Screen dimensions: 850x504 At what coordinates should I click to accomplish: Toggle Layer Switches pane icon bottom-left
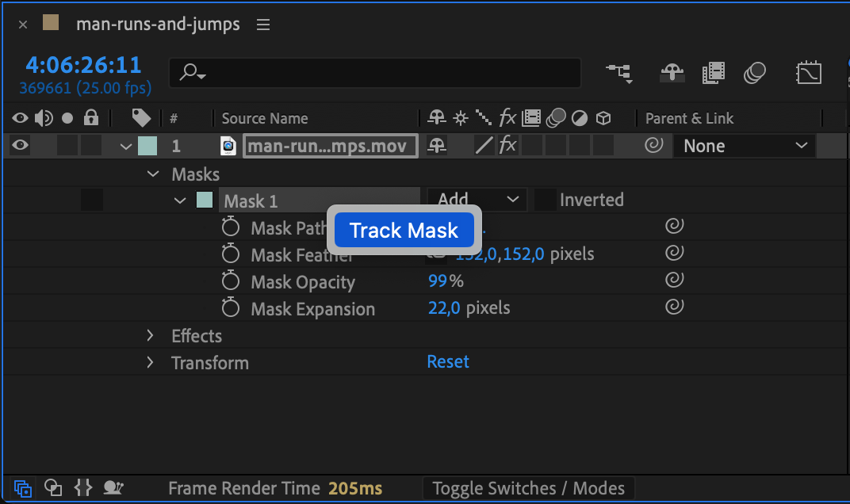[x=23, y=488]
